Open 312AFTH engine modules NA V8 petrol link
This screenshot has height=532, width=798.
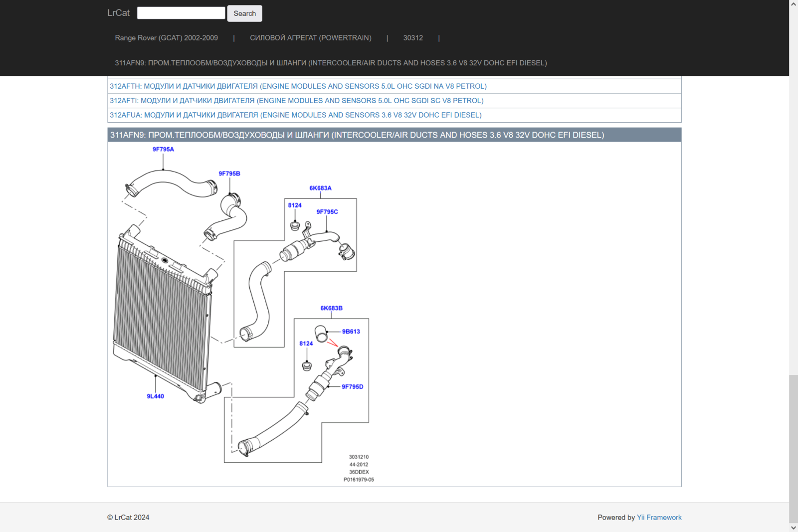click(298, 86)
